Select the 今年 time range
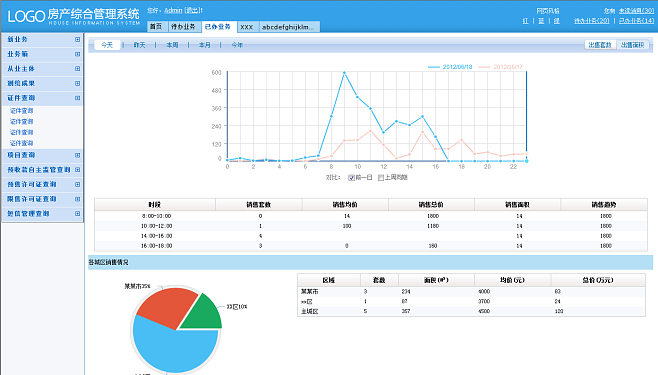 point(237,45)
